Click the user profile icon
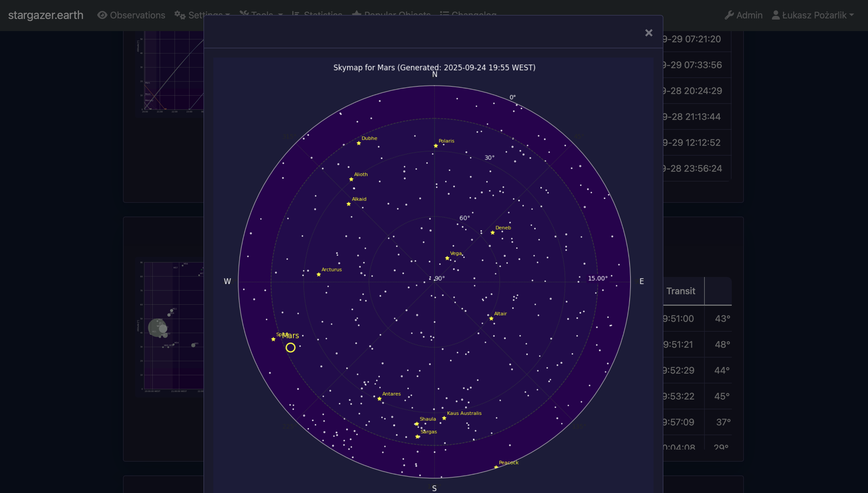This screenshot has height=493, width=868. 776,15
